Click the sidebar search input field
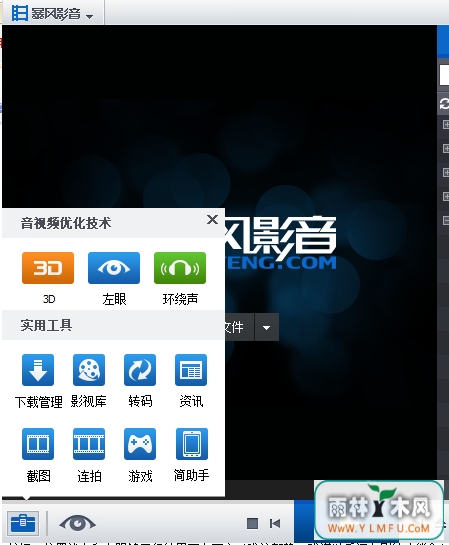Viewport: 449px width, 545px height. click(444, 75)
